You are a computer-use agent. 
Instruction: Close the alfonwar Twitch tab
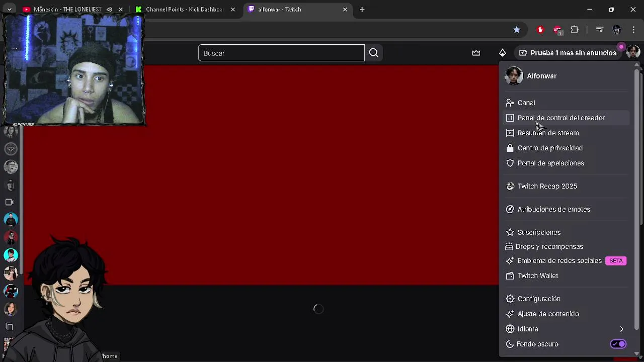point(345,10)
